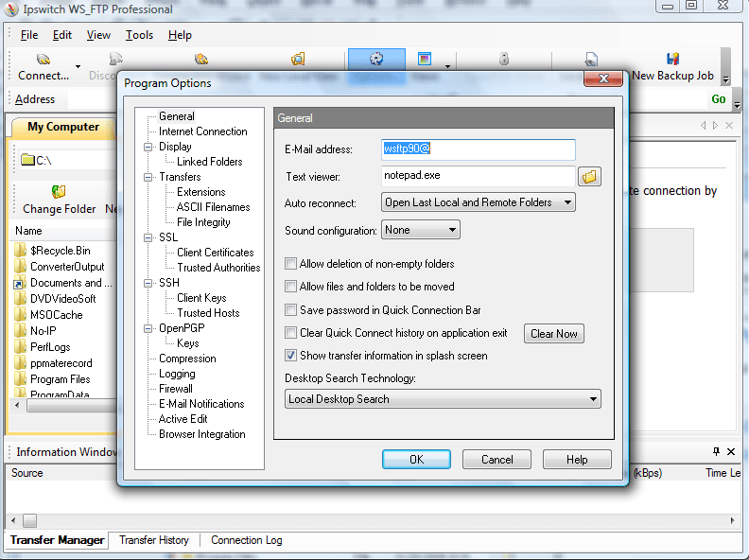Click the Change Folder icon
Viewport: 749px width, 560px height.
(59, 192)
